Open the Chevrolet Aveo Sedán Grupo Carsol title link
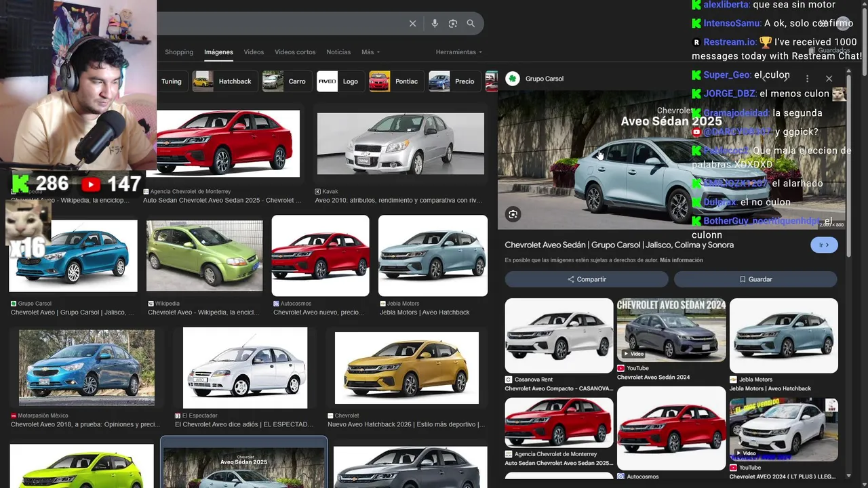This screenshot has height=488, width=868. (x=619, y=245)
